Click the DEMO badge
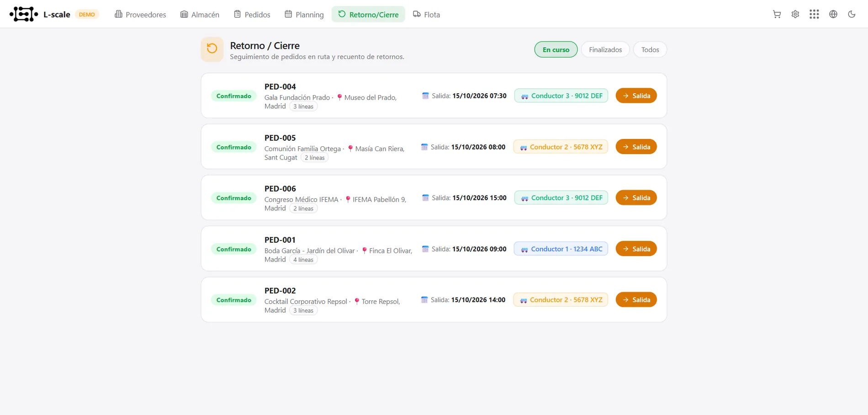The image size is (868, 415). pyautogui.click(x=87, y=14)
